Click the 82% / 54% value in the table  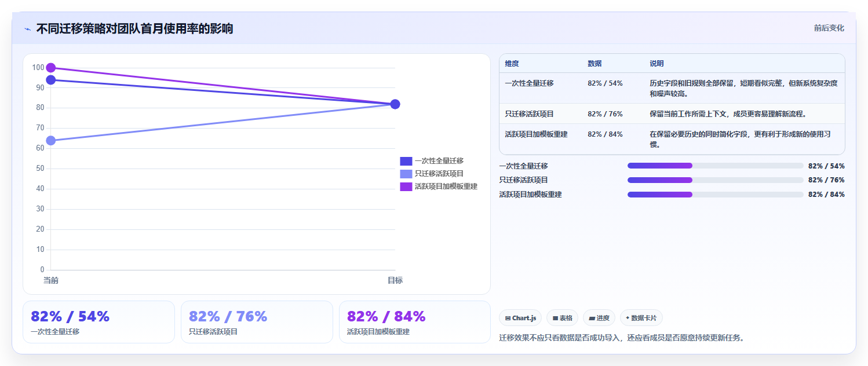(605, 83)
